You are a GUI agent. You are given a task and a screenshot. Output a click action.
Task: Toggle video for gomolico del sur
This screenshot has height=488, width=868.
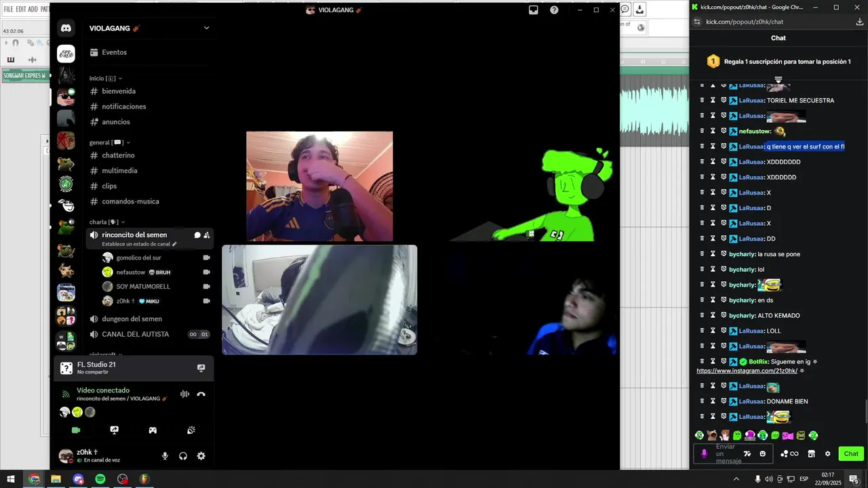(x=206, y=258)
